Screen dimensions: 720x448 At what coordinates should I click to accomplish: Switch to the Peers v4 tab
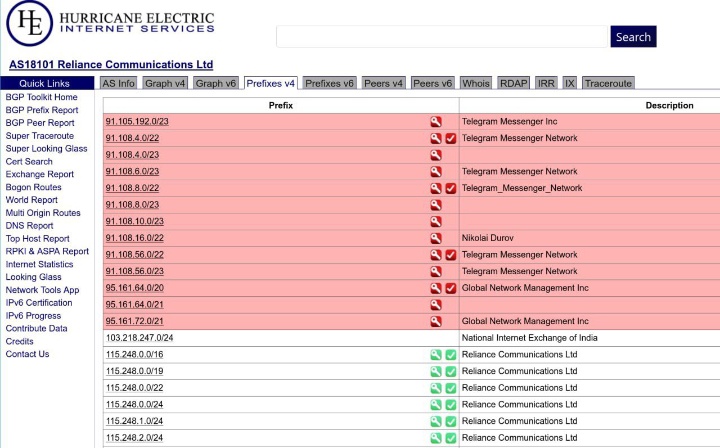tap(383, 83)
